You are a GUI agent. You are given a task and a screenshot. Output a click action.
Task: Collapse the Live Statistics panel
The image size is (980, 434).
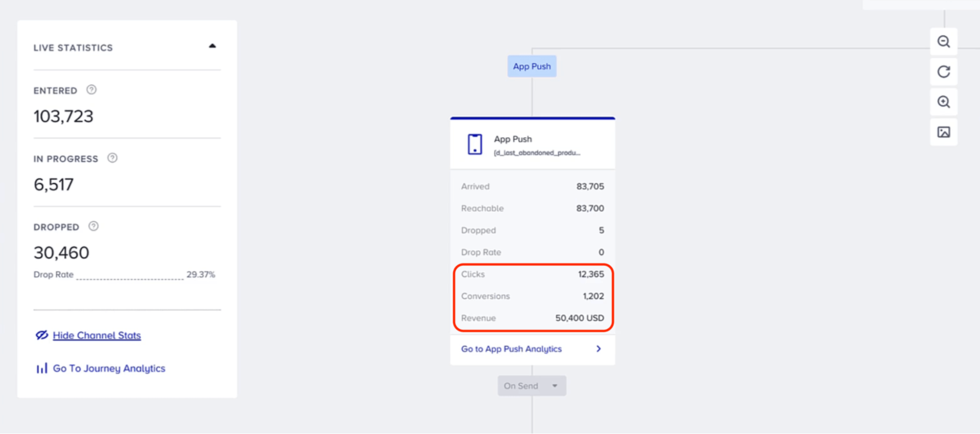212,46
